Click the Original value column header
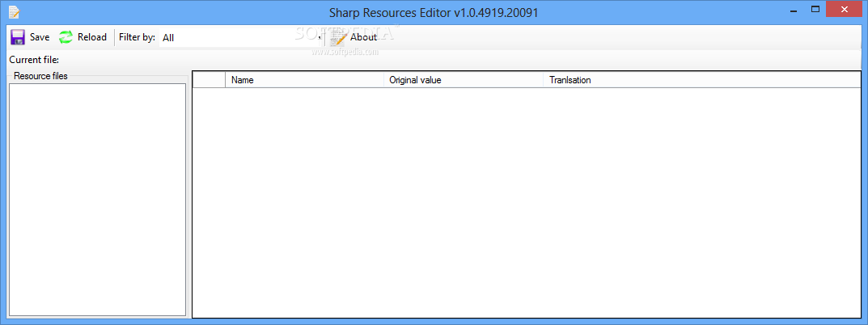Screen dimensions: 868x325 [464, 80]
